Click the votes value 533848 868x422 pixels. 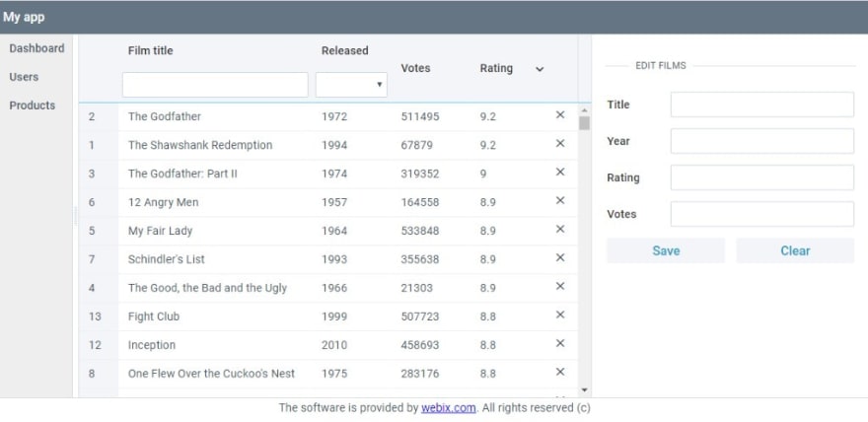[x=420, y=231]
